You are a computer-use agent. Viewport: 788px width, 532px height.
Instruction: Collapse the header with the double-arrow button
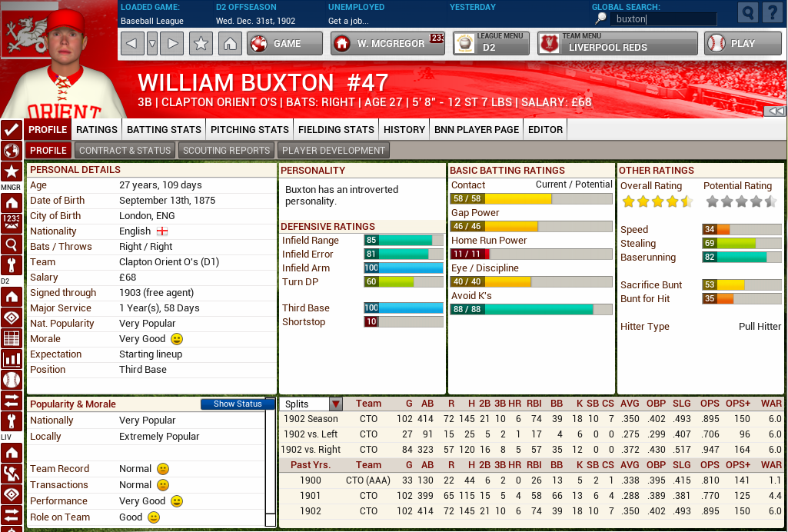(x=776, y=111)
